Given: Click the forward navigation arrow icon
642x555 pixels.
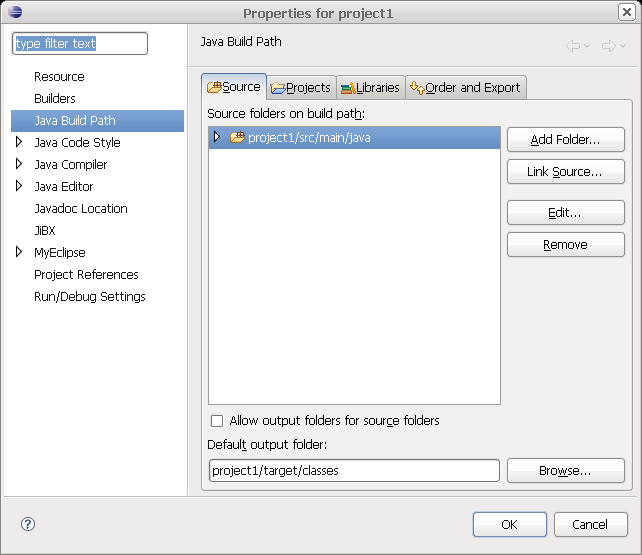Looking at the screenshot, I should point(607,46).
